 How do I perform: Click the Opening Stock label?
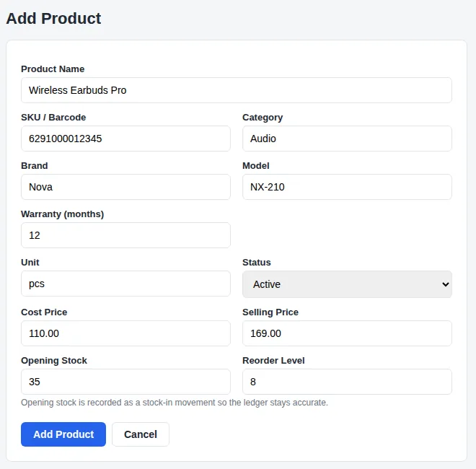point(54,361)
